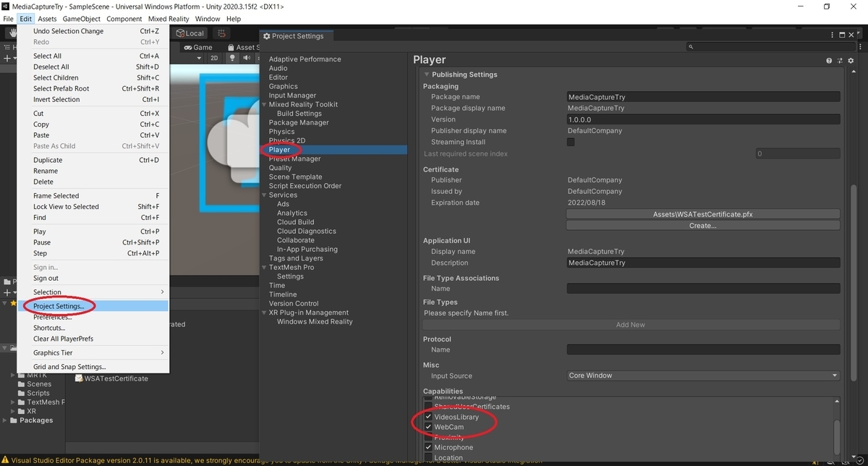Open the Input Source dropdown
Viewport: 868px width, 466px height.
click(703, 376)
